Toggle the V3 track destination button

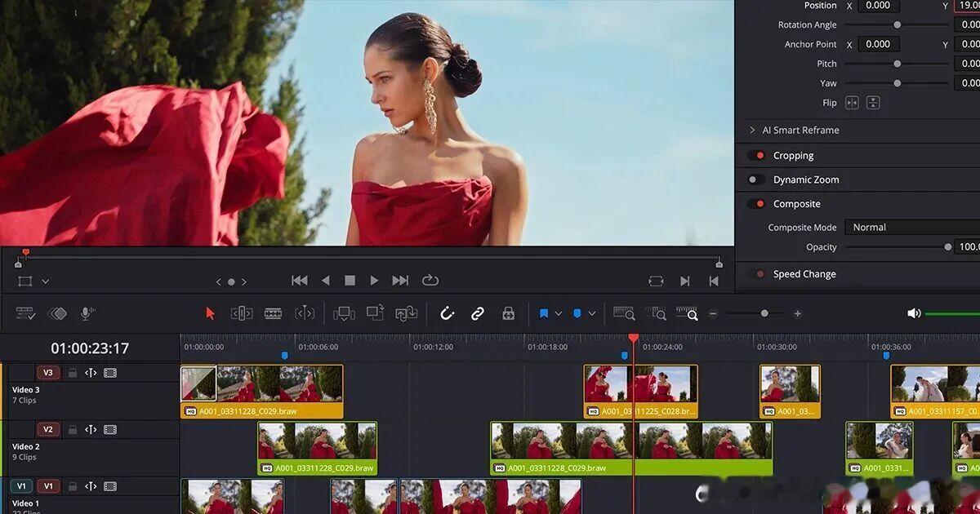[x=47, y=373]
